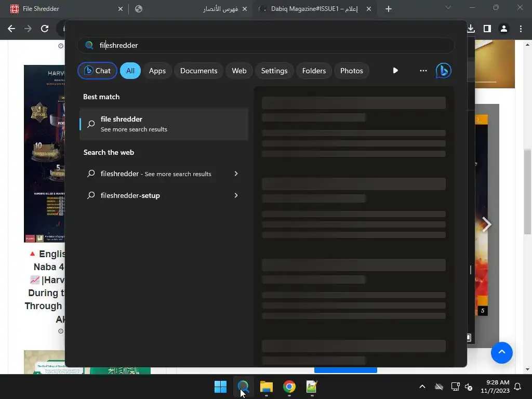This screenshot has height=399, width=532.
Task: Open Google Chrome from the taskbar
Action: coord(289,387)
